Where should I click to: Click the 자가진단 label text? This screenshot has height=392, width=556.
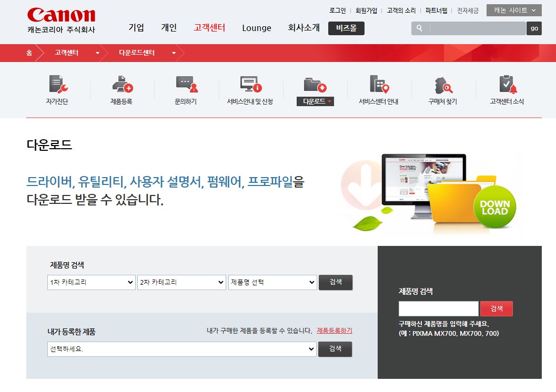click(57, 101)
